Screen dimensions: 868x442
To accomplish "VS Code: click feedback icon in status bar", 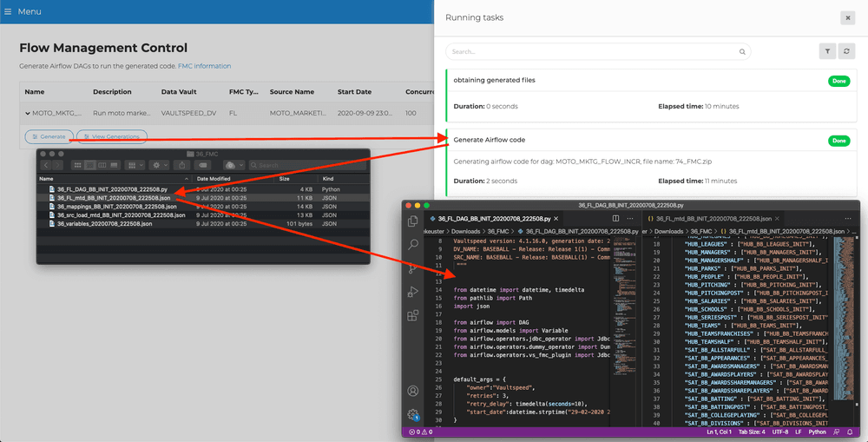I will click(835, 432).
